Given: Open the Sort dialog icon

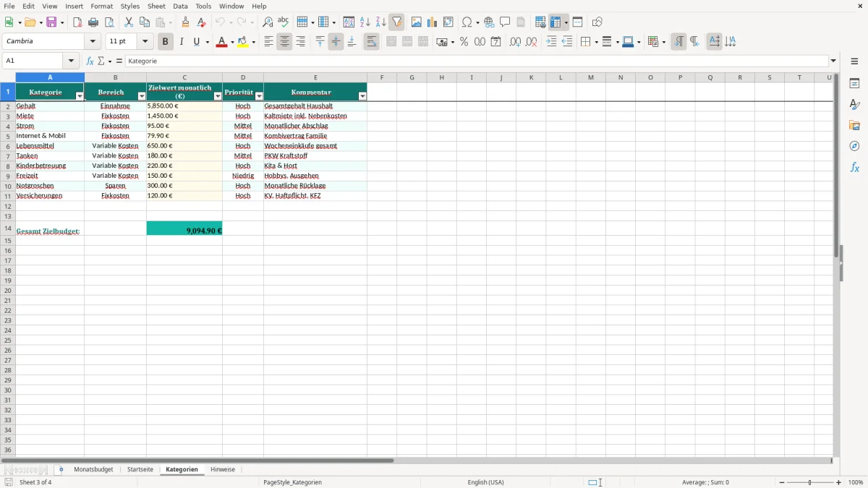Looking at the screenshot, I should pos(349,22).
